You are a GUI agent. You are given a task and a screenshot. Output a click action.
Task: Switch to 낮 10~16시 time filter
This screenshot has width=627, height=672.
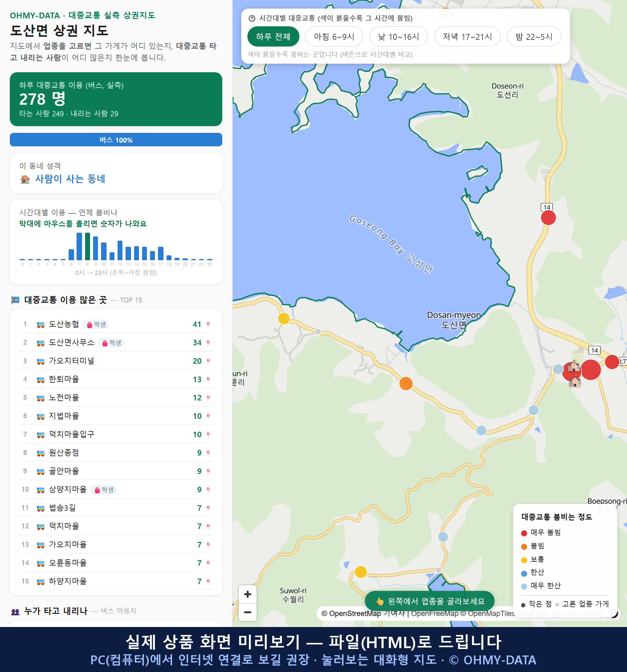(398, 36)
